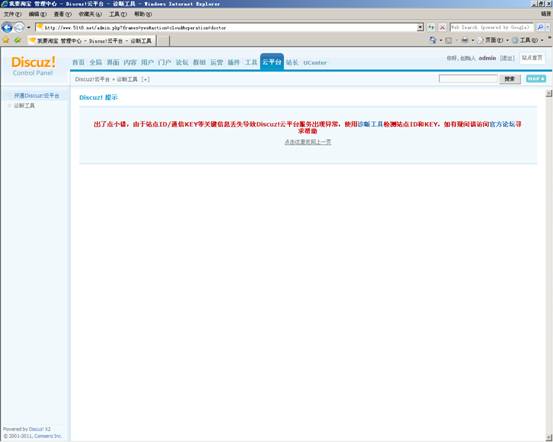Image resolution: width=553 pixels, height=442 pixels.
Task: Open the UCenter navigation tab
Action: click(315, 62)
